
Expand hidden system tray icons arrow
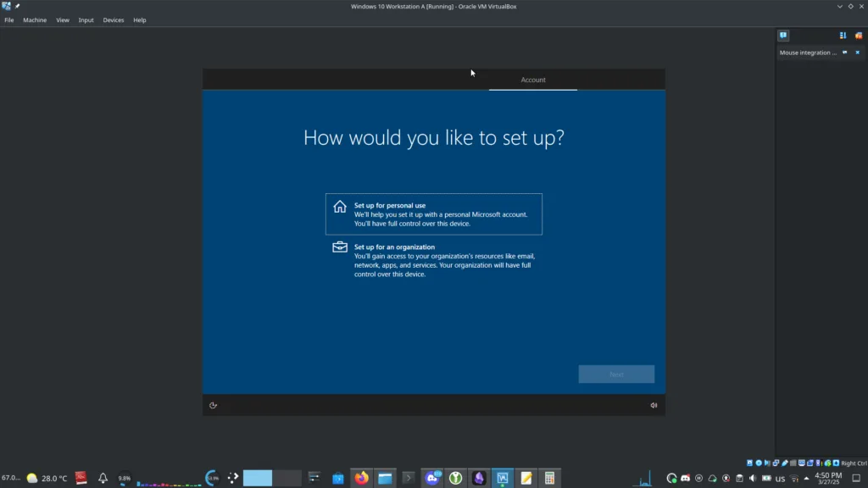807,478
